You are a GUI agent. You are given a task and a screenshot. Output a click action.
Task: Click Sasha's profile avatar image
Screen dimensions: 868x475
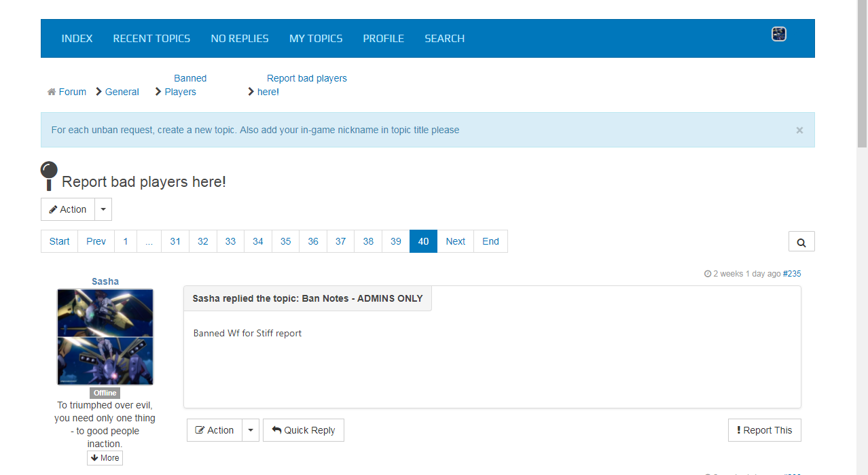tap(105, 337)
